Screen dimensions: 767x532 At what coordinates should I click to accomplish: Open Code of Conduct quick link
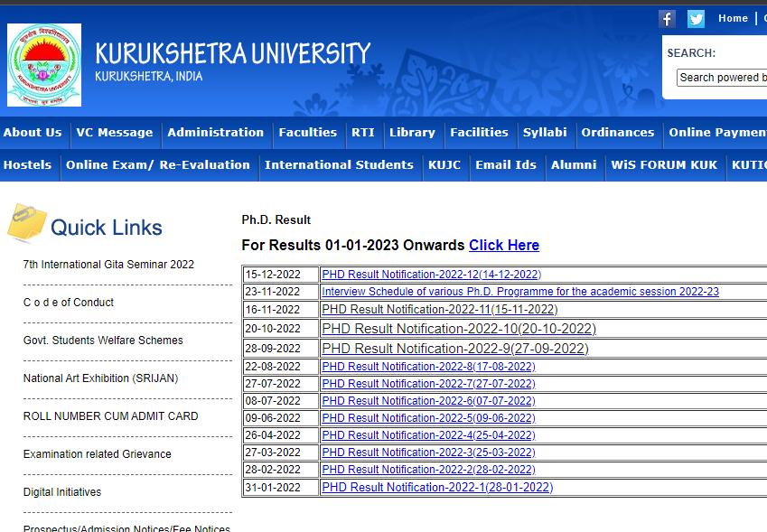click(x=69, y=303)
